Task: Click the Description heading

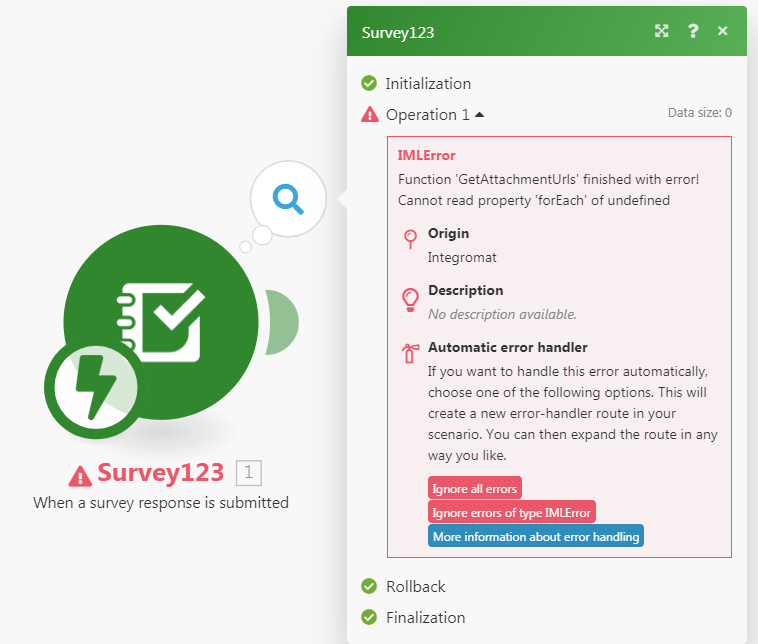Action: click(466, 290)
